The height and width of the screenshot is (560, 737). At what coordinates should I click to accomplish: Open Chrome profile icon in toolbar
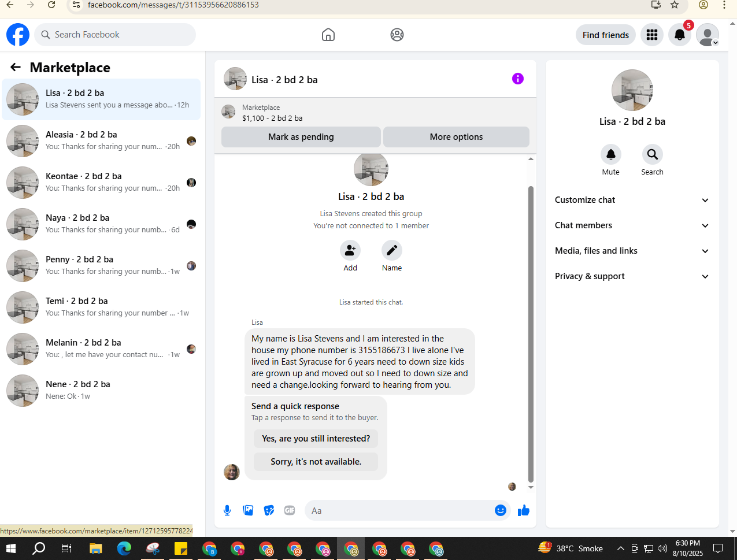coord(703,5)
